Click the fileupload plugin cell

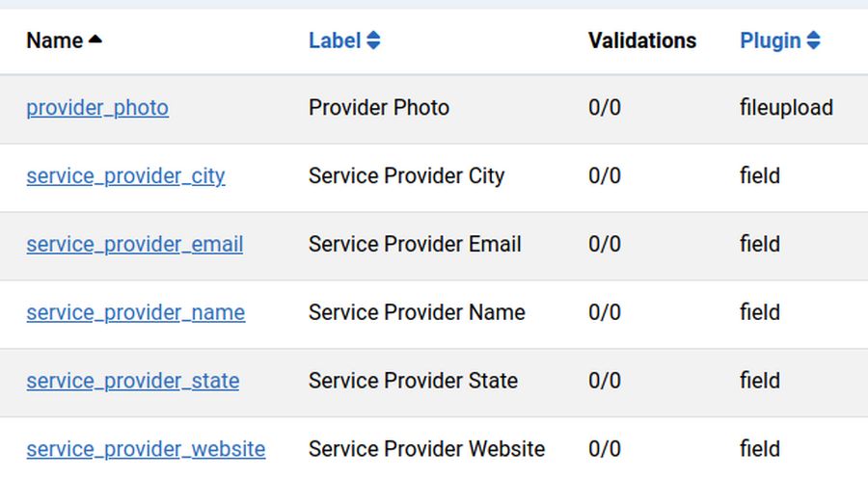click(786, 108)
